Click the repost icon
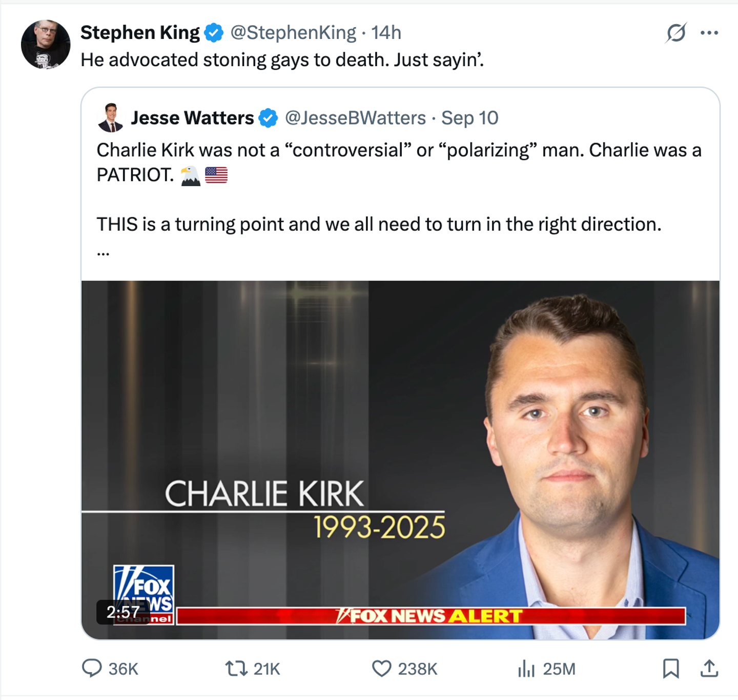738x700 pixels. click(238, 668)
